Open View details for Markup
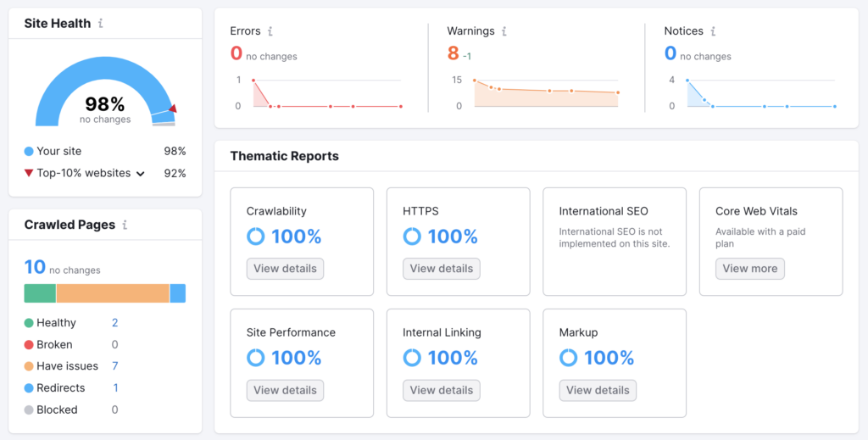The image size is (868, 440). pyautogui.click(x=598, y=390)
